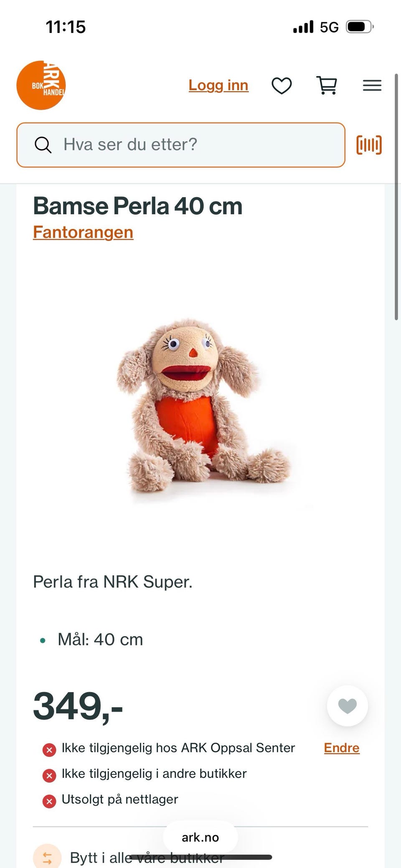This screenshot has width=401, height=868.
Task: Open the ARK Bokhandel logo home link
Action: point(41,85)
